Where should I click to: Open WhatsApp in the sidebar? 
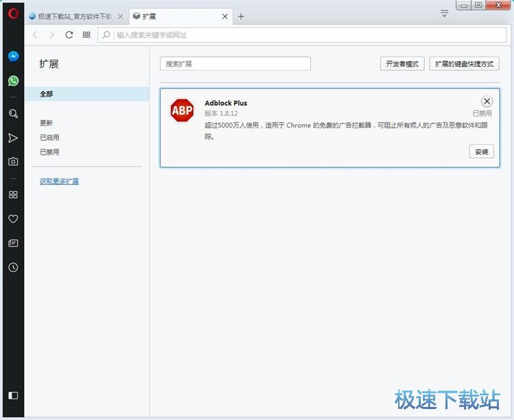point(13,81)
